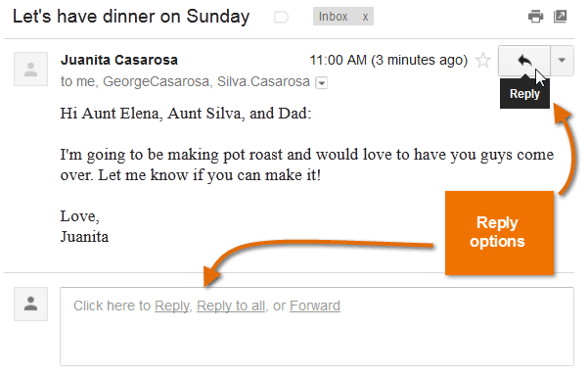Screen dimensions: 588x376
Task: Show details arrow beside recipients list
Action: tap(321, 82)
